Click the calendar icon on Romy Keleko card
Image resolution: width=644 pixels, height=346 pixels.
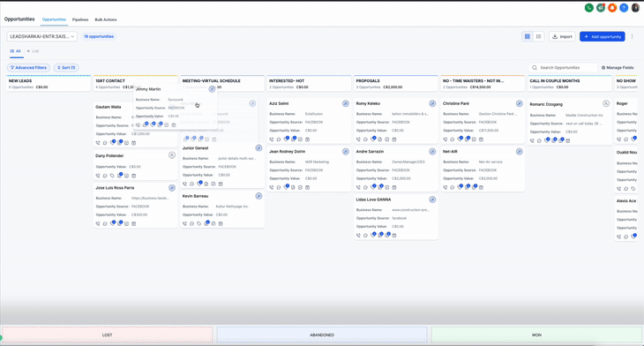[394, 139]
